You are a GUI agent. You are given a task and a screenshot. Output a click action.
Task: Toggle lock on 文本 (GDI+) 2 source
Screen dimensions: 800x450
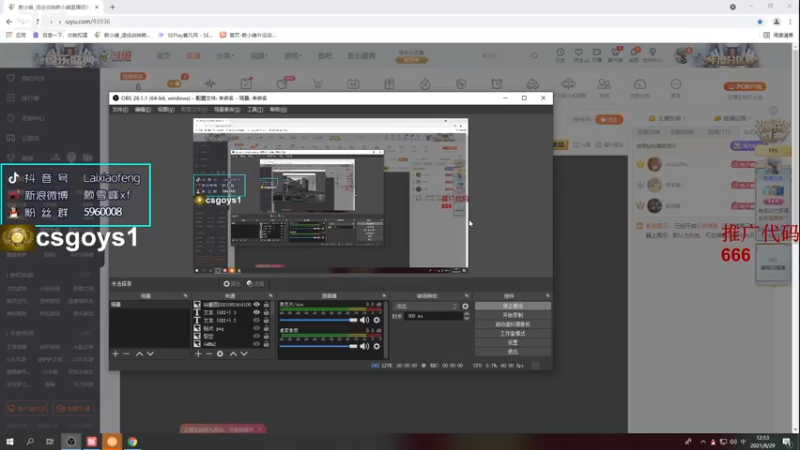pos(266,320)
